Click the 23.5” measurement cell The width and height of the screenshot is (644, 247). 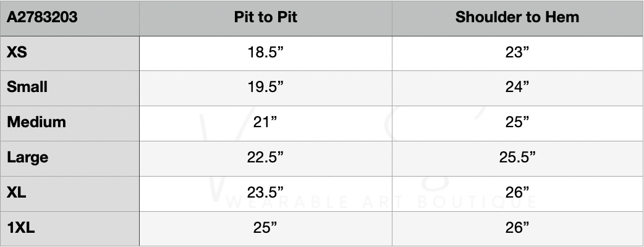tap(265, 193)
